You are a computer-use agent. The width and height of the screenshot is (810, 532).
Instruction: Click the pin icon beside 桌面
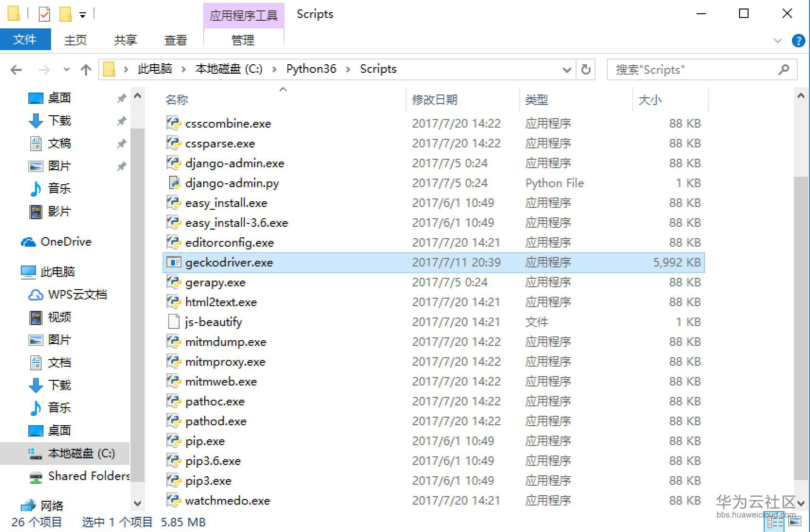pos(121,98)
